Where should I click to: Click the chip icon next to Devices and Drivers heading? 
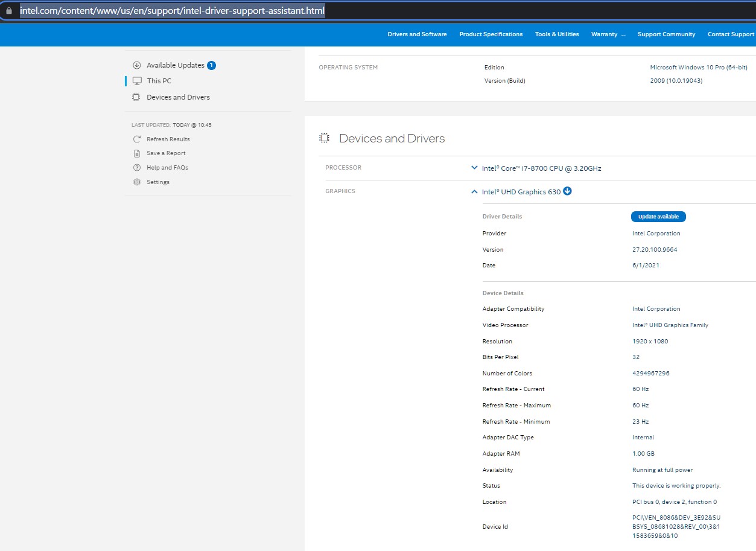tap(324, 138)
